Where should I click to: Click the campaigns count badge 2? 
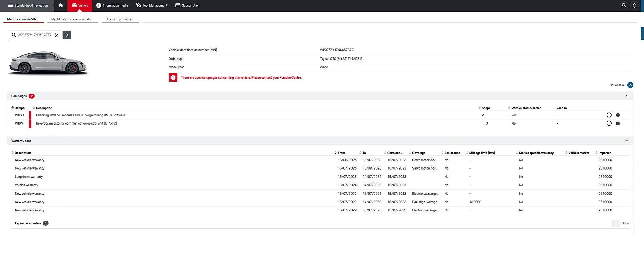[32, 96]
